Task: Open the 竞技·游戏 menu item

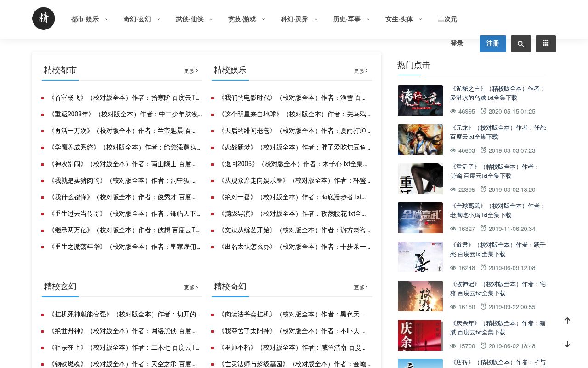Action: [242, 19]
